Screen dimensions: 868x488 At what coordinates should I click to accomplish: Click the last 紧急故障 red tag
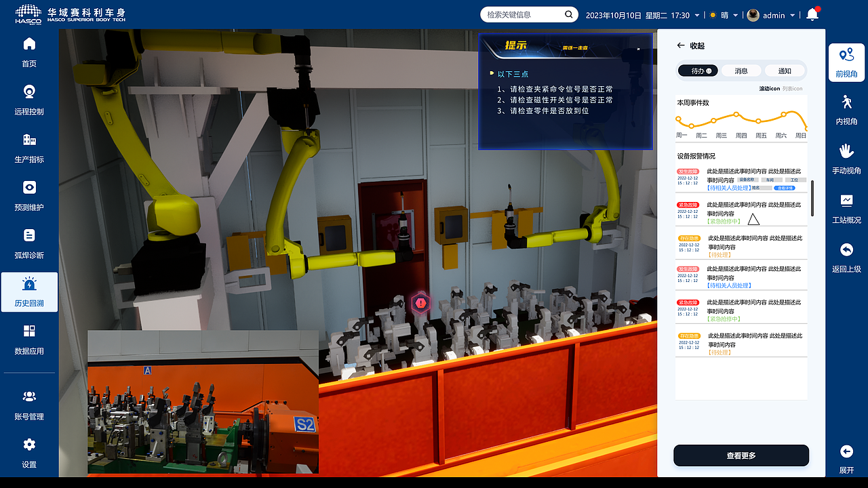click(x=688, y=302)
